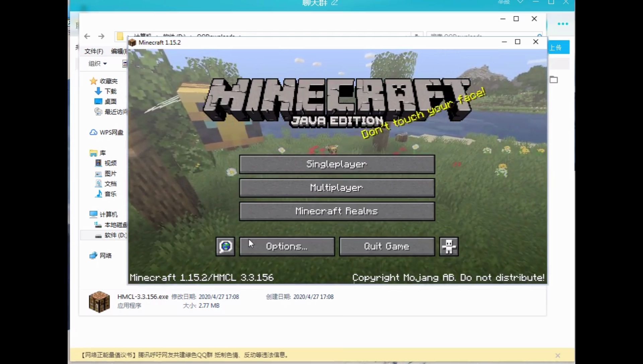
Task: Open the accessibility settings icon
Action: tap(449, 247)
